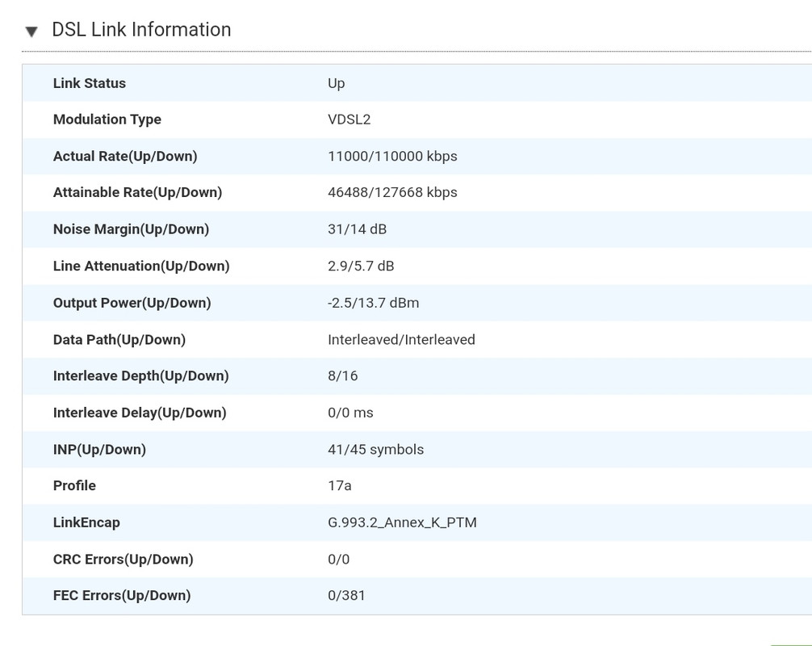Select the INP(Up/Down) label

[x=99, y=450]
